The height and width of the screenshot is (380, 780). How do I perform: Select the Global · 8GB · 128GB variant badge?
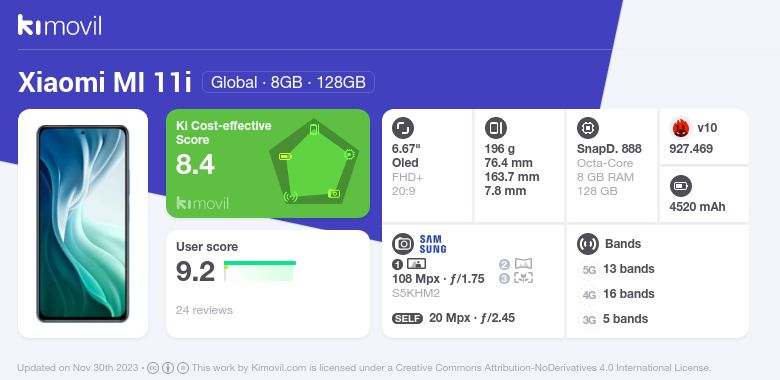pyautogui.click(x=288, y=82)
